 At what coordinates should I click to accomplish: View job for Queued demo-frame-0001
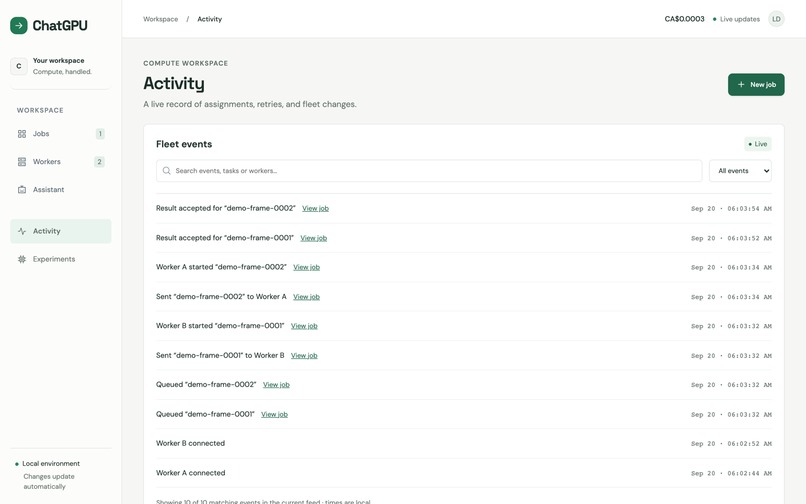point(274,414)
